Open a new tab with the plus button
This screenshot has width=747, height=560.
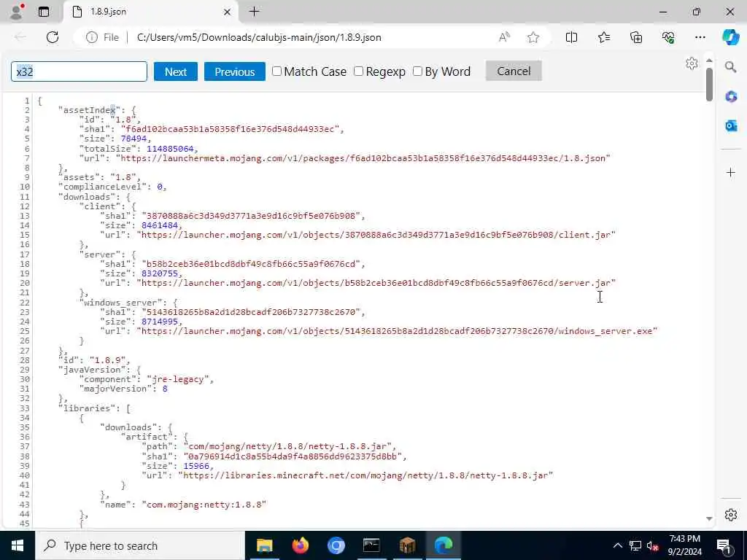[x=255, y=12]
